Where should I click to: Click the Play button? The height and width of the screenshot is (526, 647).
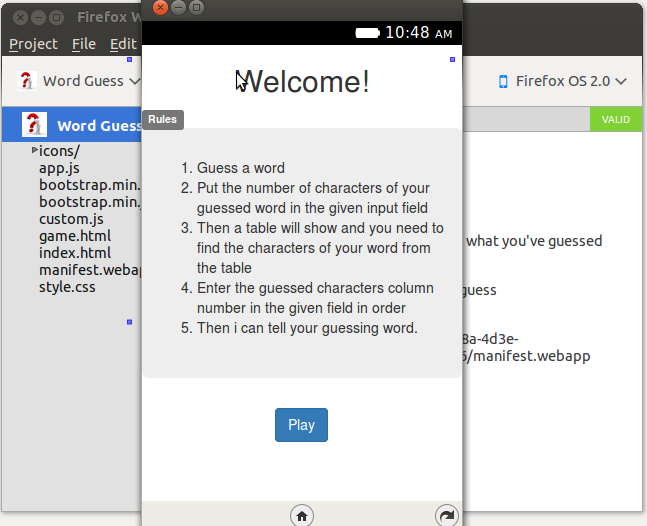click(301, 425)
